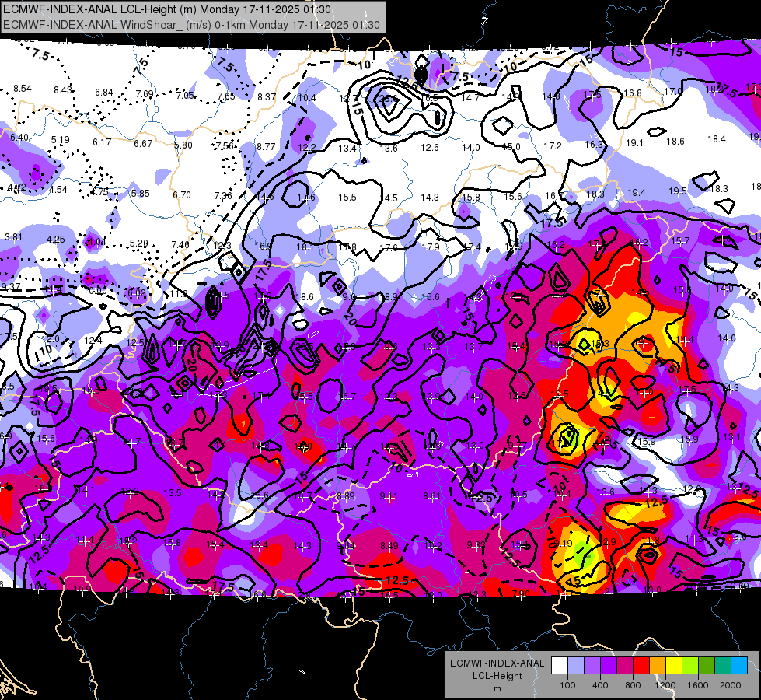The image size is (761, 700).
Task: Click the "800" legend tick label
Action: coord(633,685)
